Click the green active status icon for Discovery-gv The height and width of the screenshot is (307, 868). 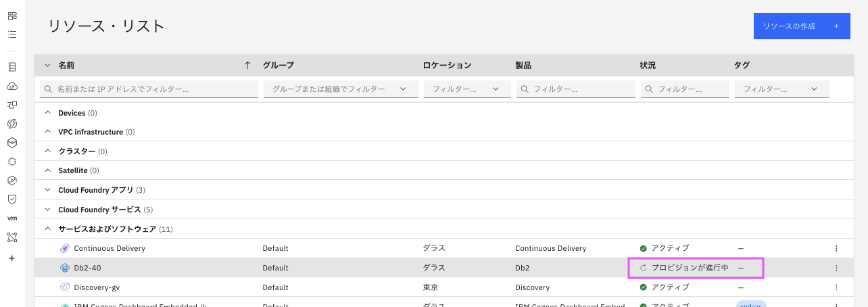(x=644, y=287)
